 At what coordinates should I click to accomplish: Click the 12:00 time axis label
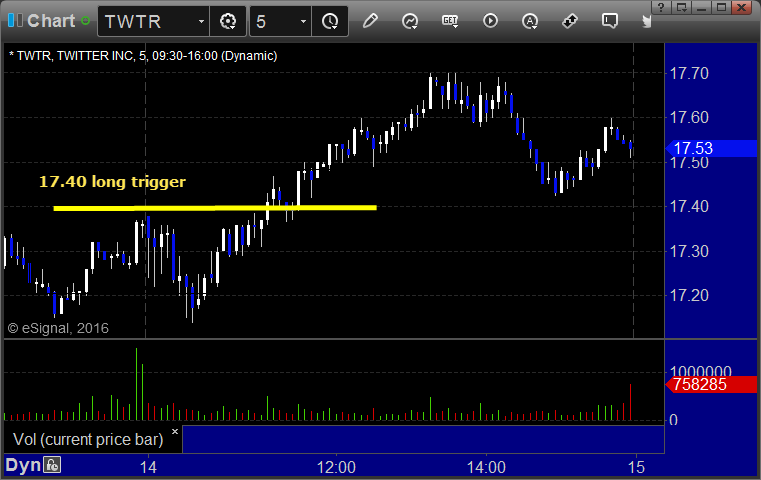336,467
